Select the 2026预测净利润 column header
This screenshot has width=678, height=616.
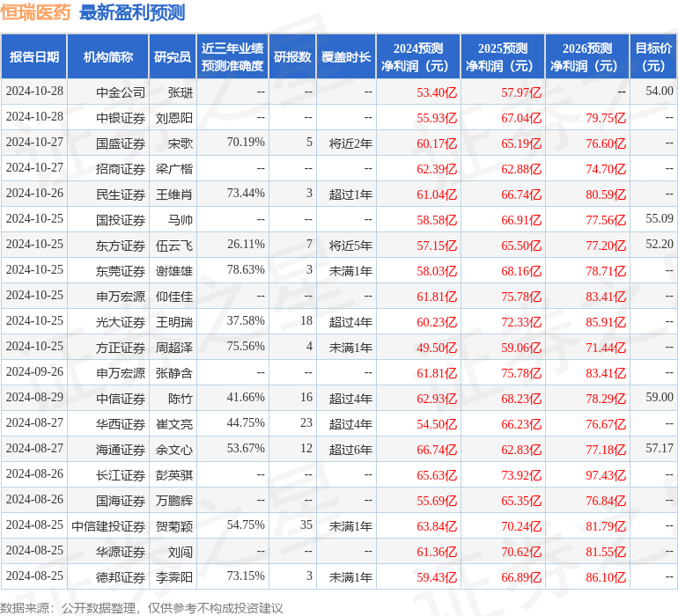pos(587,56)
